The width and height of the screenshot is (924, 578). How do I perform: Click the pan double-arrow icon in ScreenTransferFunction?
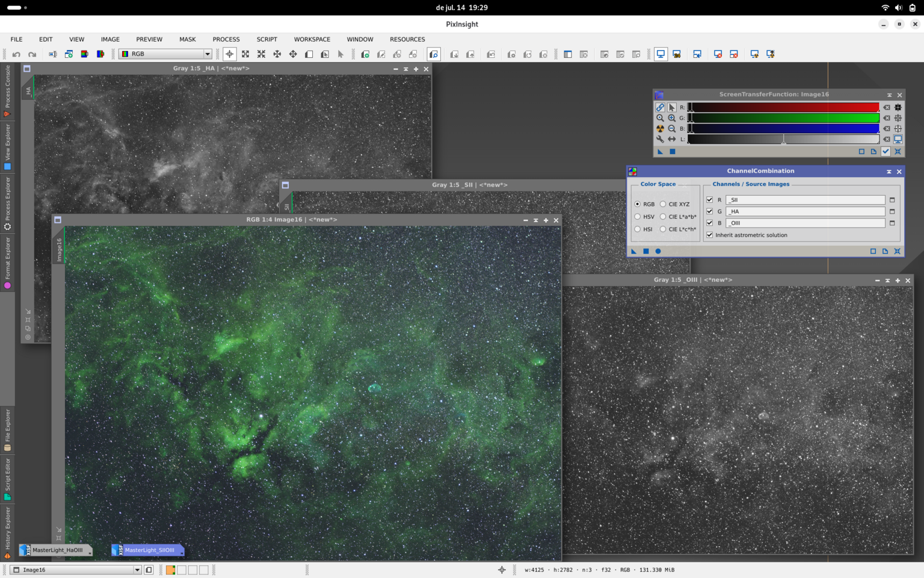[671, 139]
